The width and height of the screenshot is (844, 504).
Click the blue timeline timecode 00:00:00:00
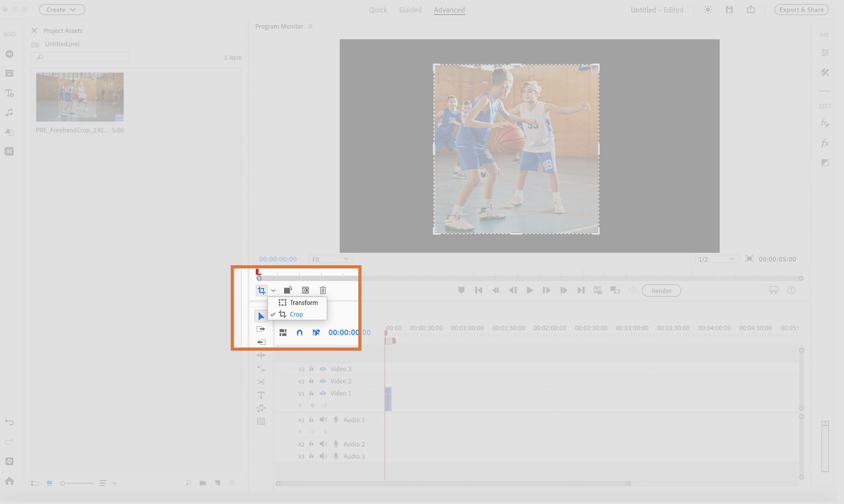pyautogui.click(x=349, y=333)
